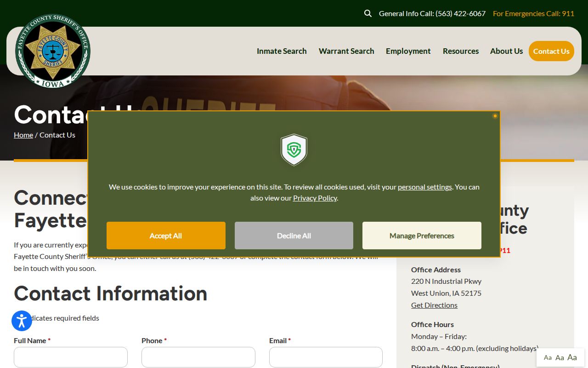The height and width of the screenshot is (368, 588).
Task: Click the For Emergencies Call: 911 link
Action: pyautogui.click(x=534, y=13)
